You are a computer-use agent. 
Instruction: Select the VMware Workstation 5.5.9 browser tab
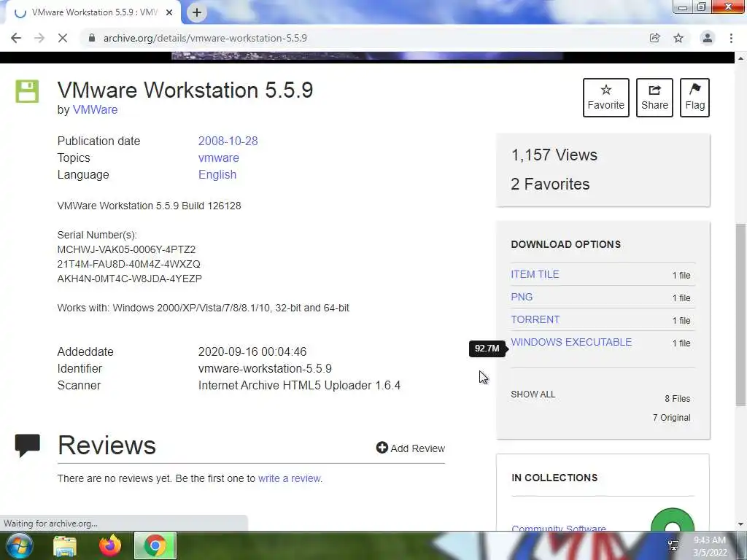[x=93, y=12]
